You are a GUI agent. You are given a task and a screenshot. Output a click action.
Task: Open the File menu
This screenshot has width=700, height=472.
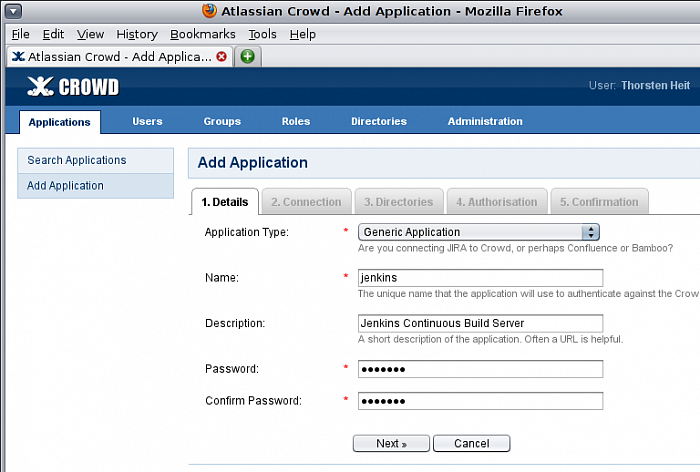tap(21, 34)
